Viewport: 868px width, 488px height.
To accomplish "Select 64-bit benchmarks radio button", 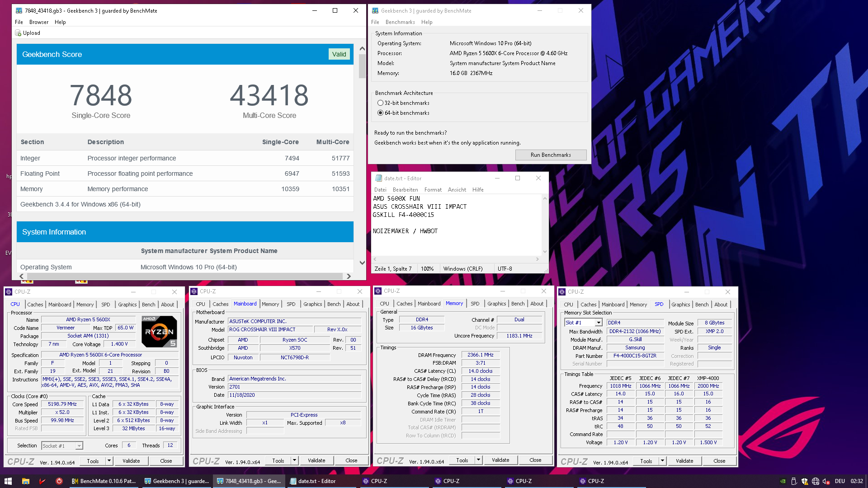I will (x=380, y=113).
